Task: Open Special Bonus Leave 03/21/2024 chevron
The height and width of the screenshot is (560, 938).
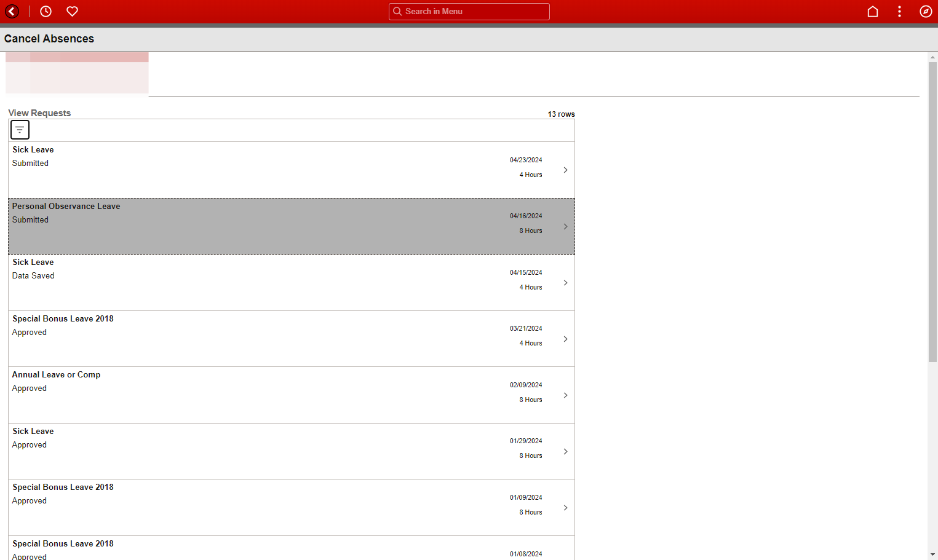Action: [565, 339]
